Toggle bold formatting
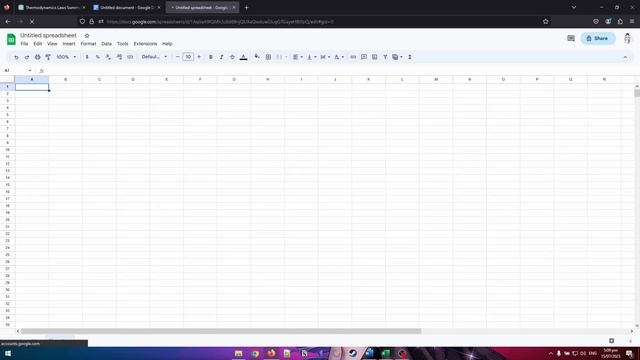640x360 pixels. pyautogui.click(x=211, y=57)
